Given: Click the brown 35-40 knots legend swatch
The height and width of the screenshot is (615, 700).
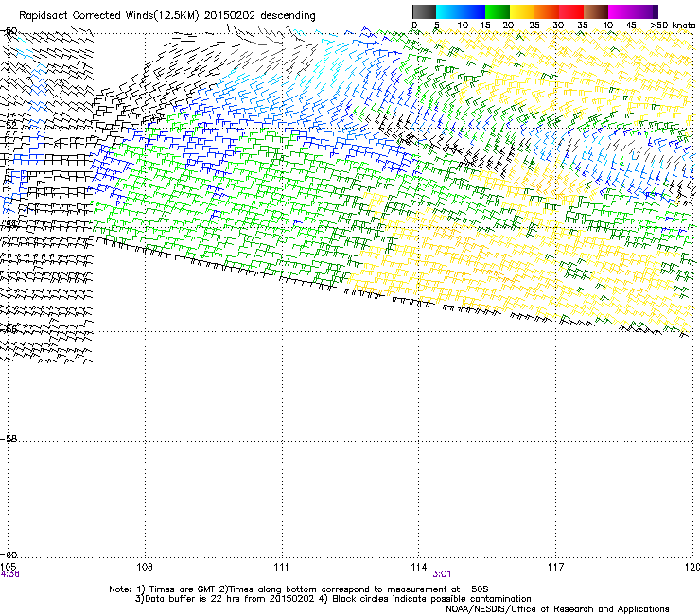Looking at the screenshot, I should [x=596, y=11].
